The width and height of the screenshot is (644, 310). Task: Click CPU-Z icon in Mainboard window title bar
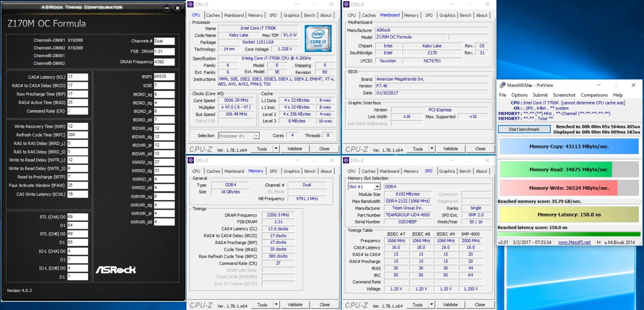tap(346, 4)
